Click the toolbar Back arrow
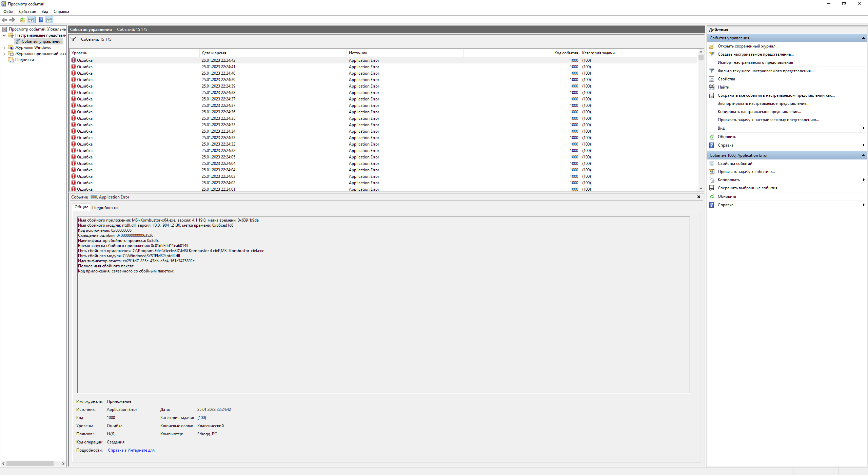Screen dimensions: 868x475 (x=4, y=20)
